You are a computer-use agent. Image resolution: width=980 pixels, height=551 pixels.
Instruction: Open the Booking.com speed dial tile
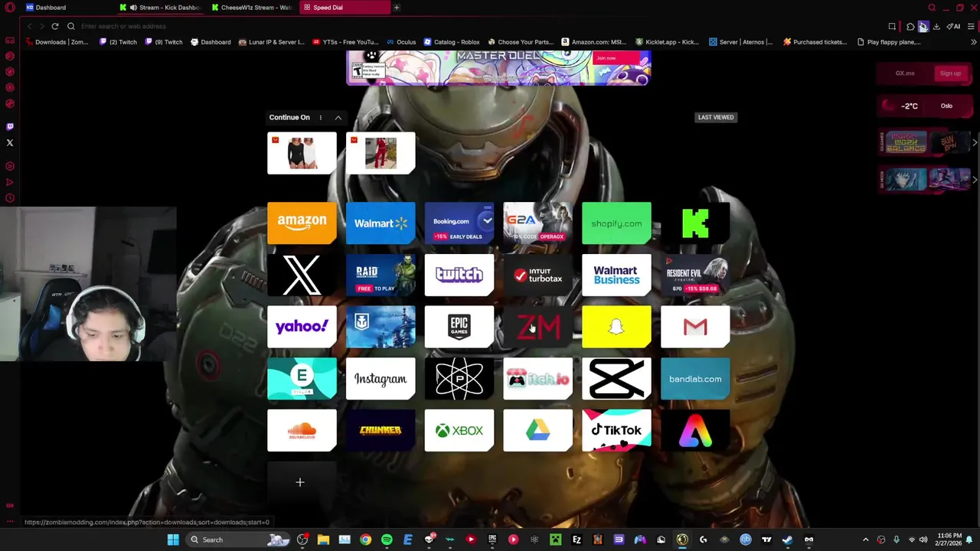[459, 223]
